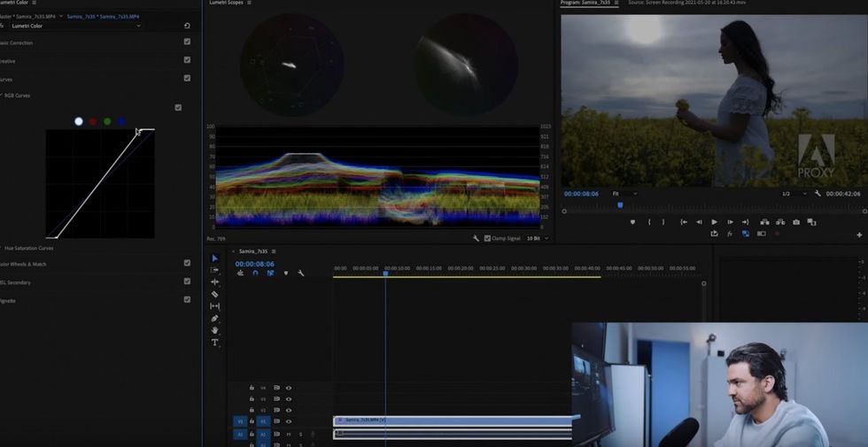This screenshot has width=868, height=447.
Task: Toggle linked selection in timeline
Action: pos(271,273)
